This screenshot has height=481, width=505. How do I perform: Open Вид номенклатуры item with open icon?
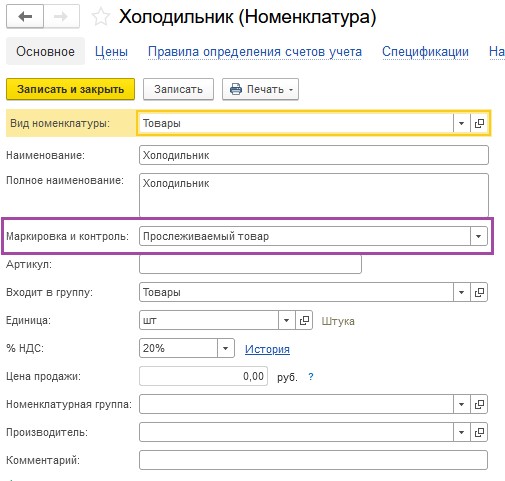point(479,123)
